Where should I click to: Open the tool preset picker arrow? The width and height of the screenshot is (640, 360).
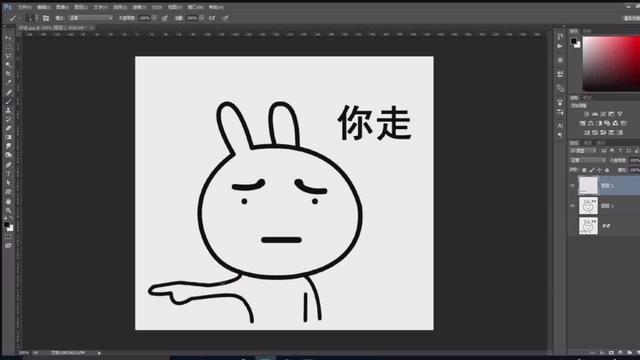tap(20, 18)
